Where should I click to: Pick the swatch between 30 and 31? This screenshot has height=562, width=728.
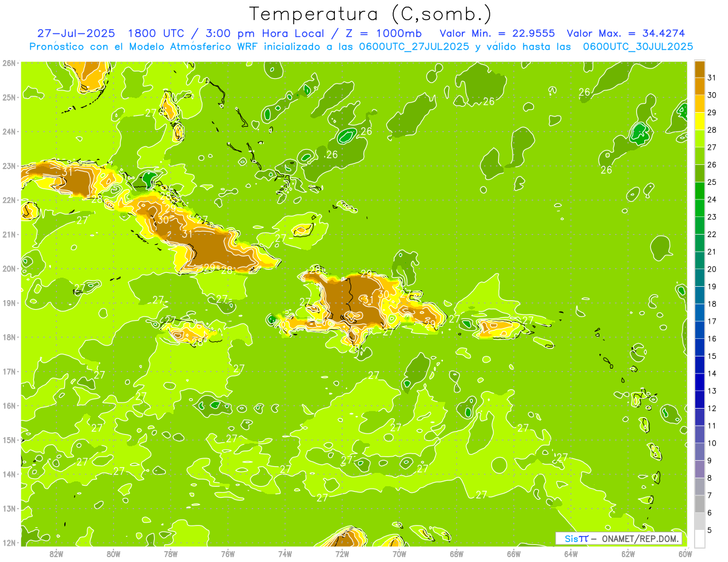(x=700, y=86)
